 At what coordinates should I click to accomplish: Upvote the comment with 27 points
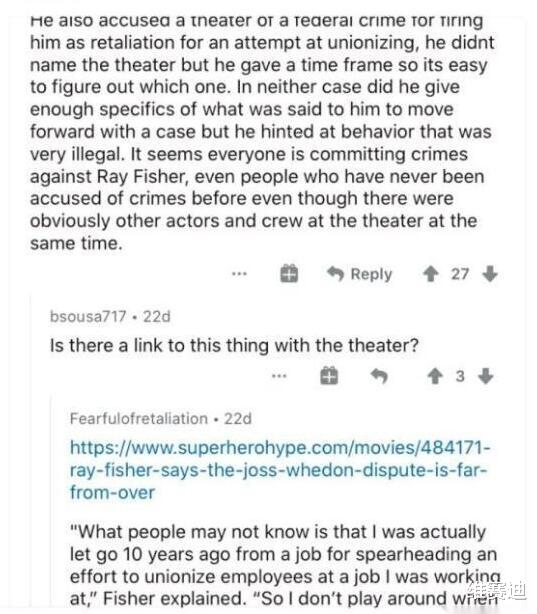(x=431, y=274)
